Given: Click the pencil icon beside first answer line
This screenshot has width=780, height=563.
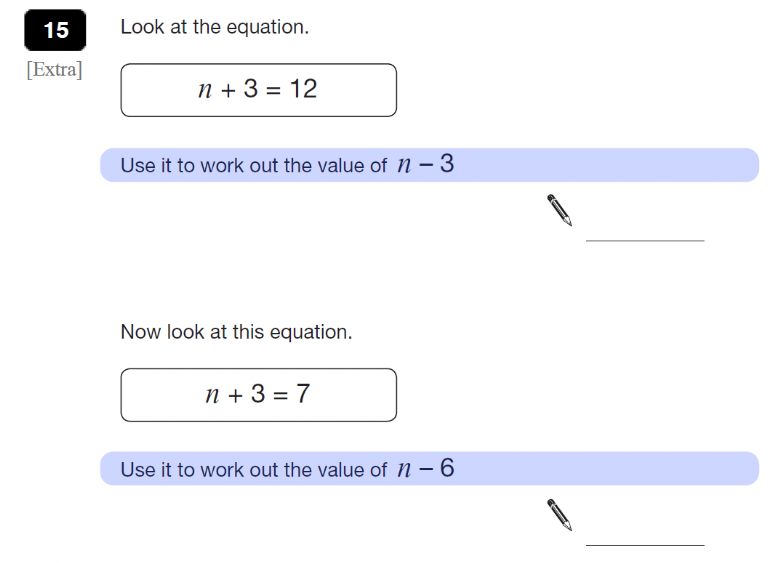Looking at the screenshot, I should pyautogui.click(x=560, y=210).
